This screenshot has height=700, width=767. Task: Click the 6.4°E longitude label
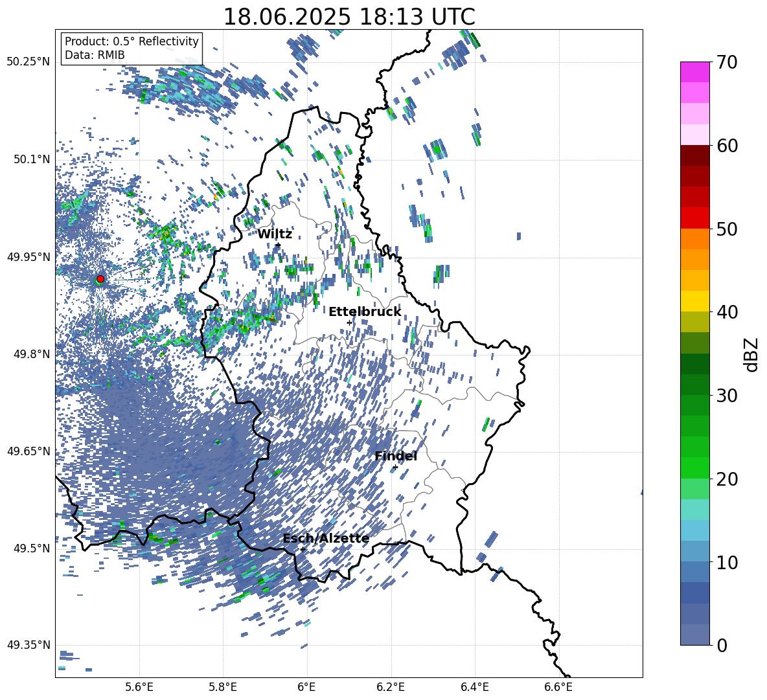click(474, 687)
